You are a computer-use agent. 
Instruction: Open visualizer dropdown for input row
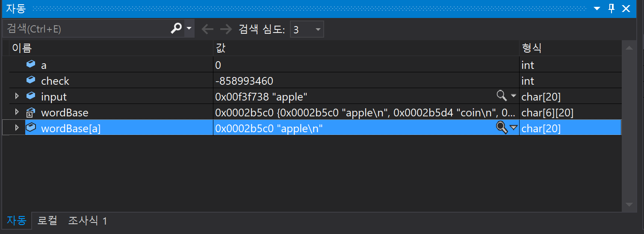[514, 97]
